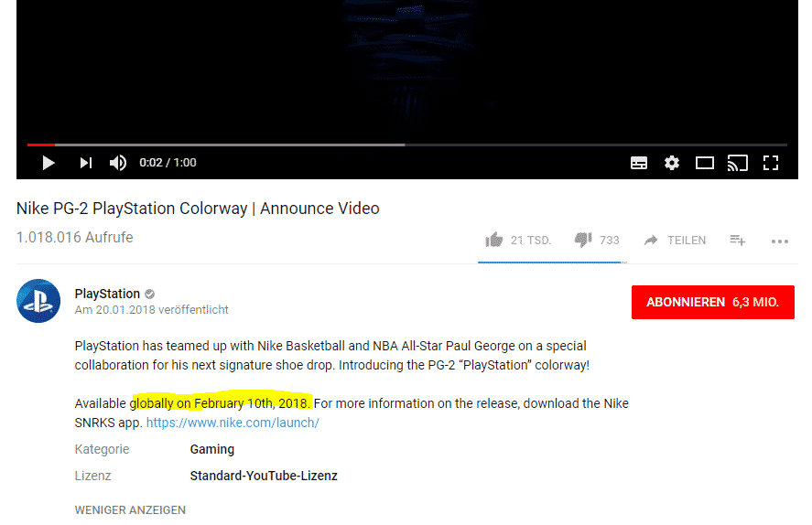
Task: Cast video to a TV
Action: coord(738,163)
